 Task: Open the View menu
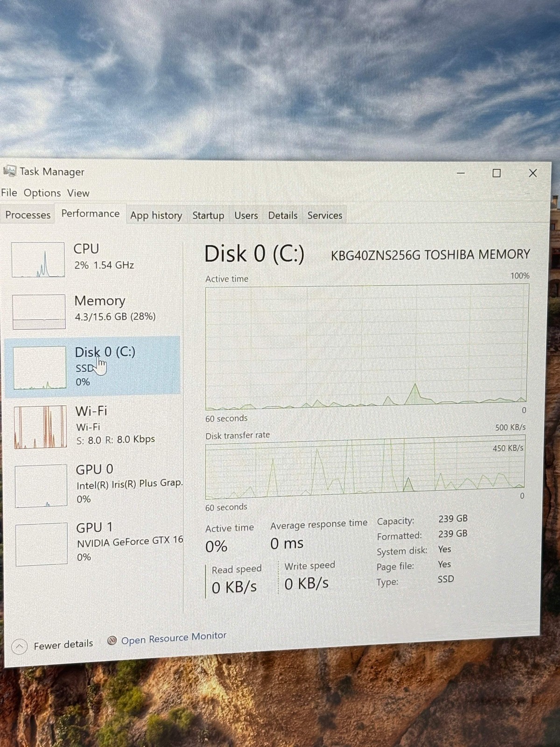click(x=78, y=193)
